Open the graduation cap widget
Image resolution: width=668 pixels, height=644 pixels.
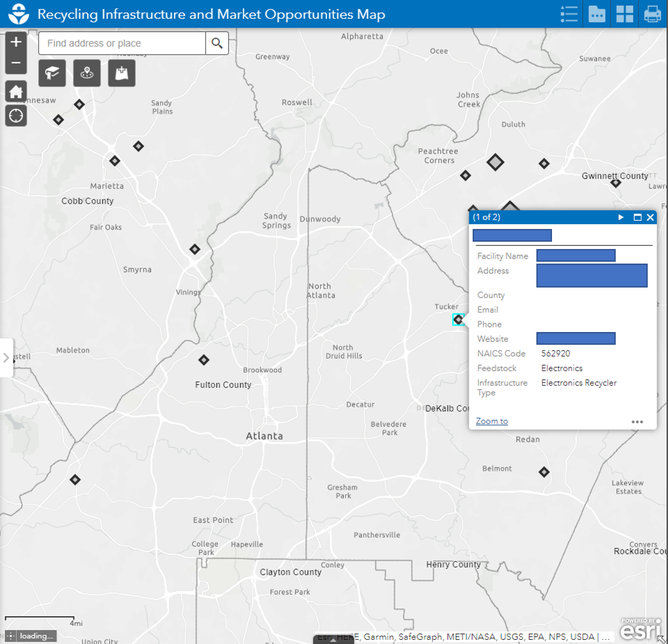click(x=52, y=73)
